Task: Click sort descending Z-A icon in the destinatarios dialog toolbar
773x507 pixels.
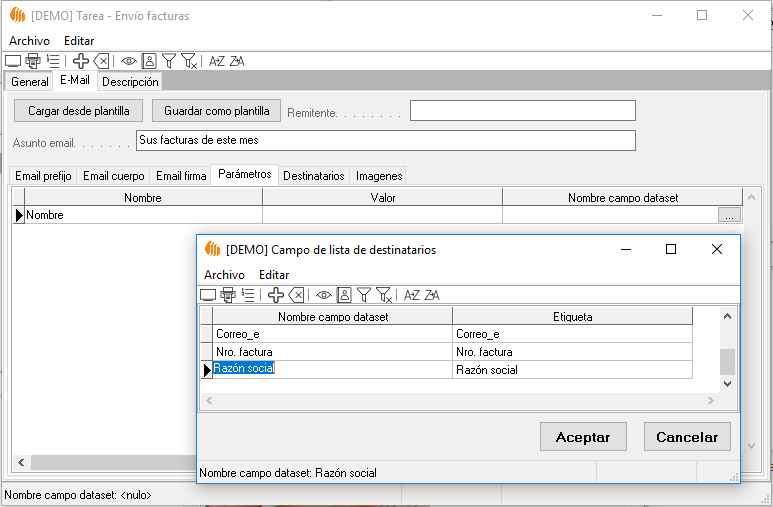Action: [x=432, y=295]
